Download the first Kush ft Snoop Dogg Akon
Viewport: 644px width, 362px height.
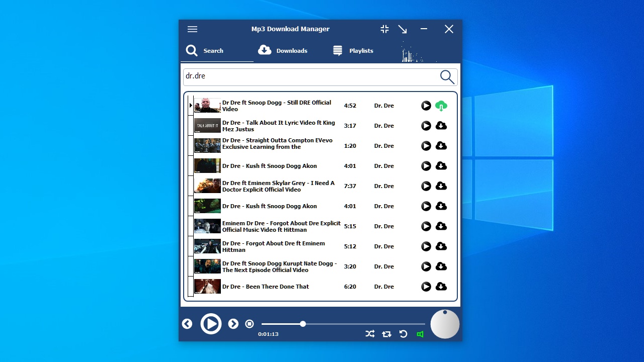(x=441, y=166)
